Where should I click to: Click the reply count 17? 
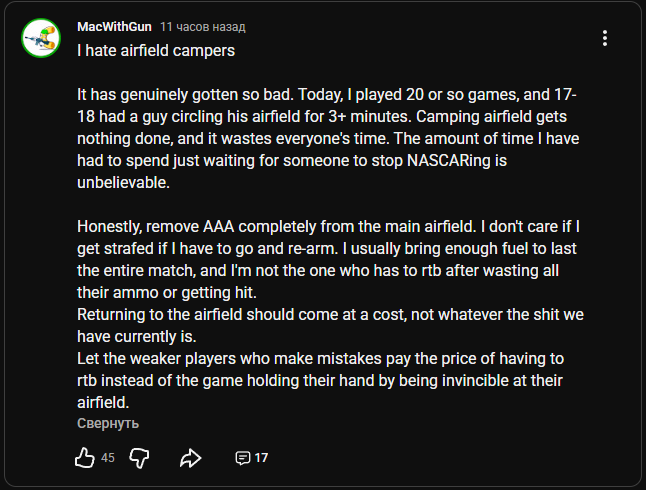pos(261,458)
